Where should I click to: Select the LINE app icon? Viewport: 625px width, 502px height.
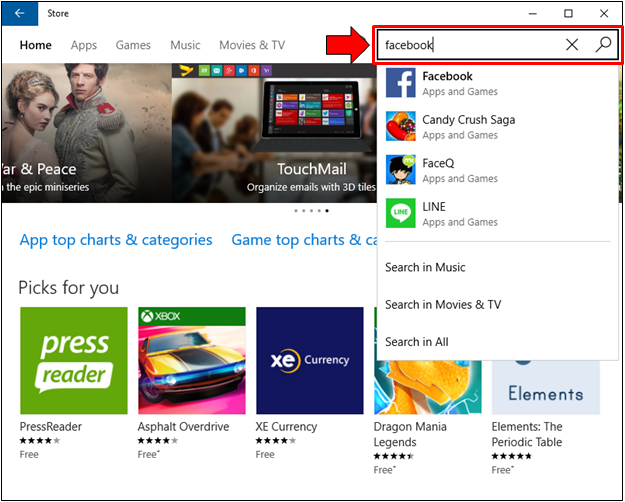(x=401, y=214)
